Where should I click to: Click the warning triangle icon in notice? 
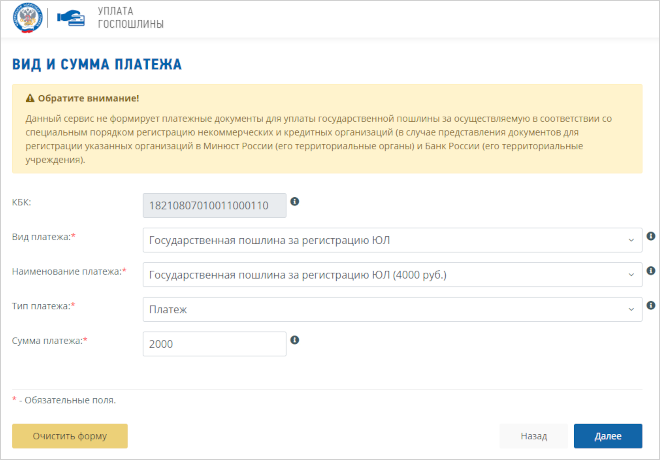(30, 99)
